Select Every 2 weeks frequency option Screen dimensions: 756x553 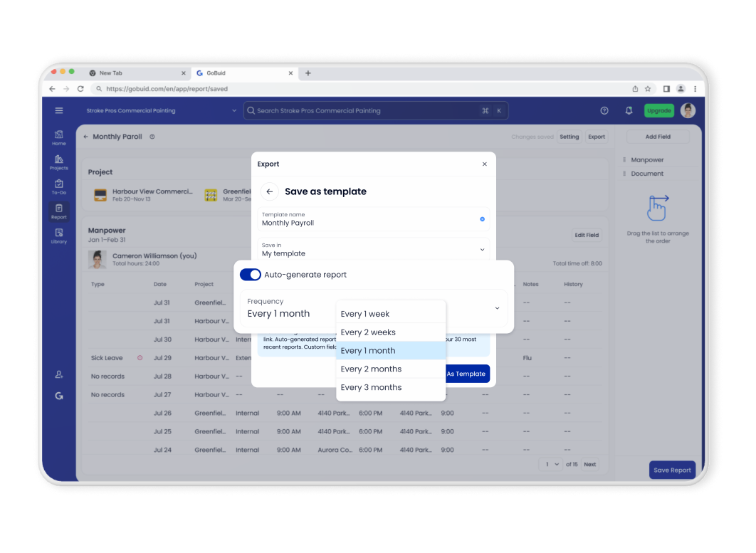point(367,332)
